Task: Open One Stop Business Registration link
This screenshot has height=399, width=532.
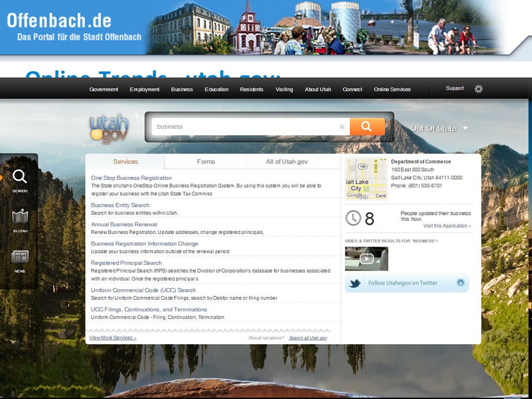Action: point(131,178)
